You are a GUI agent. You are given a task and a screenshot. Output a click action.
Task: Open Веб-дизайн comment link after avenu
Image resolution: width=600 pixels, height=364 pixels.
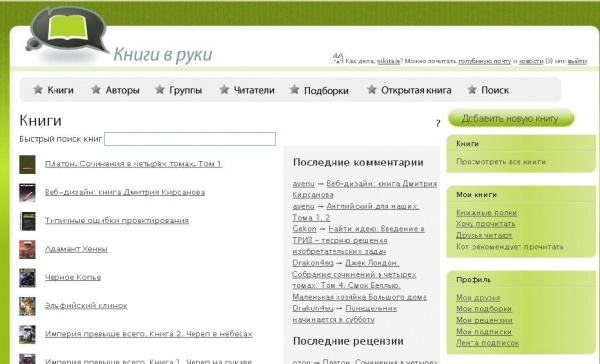point(364,189)
